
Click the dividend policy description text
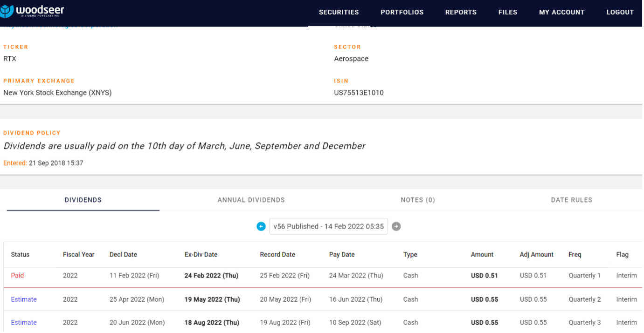pyautogui.click(x=184, y=146)
